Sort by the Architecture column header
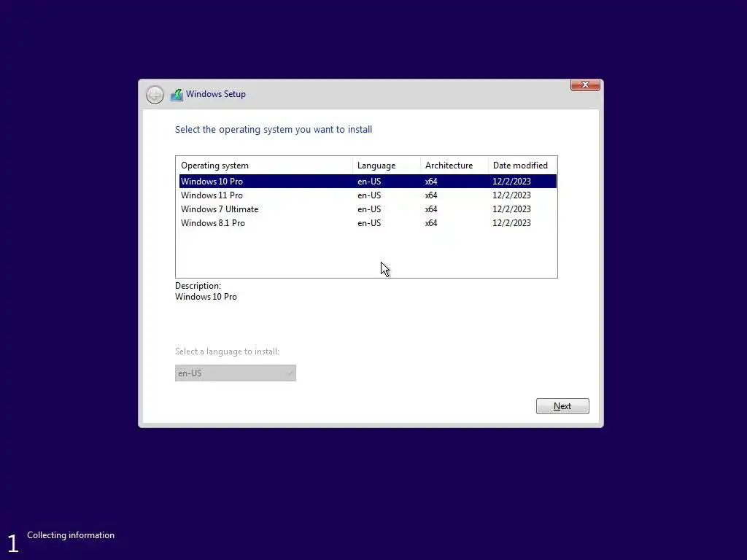 click(454, 166)
